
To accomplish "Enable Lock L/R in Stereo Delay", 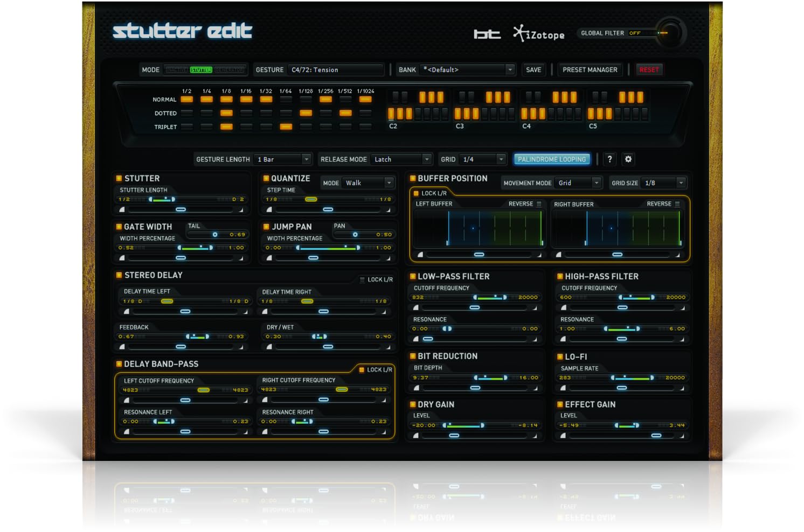I will 362,279.
